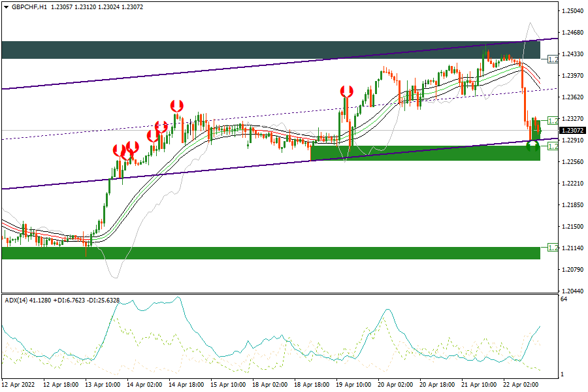Select the middle green support zone near 1.2291
Image resolution: width=588 pixels, height=392 pixels.
tap(425, 153)
